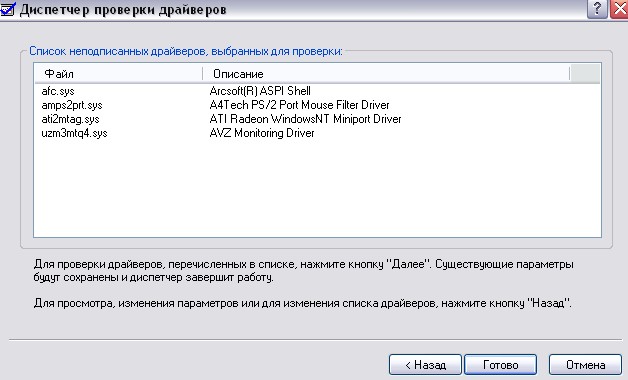Viewport: 628px width, 380px height.
Task: Click the Driver Verifier title bar icon
Action: click(x=8, y=8)
